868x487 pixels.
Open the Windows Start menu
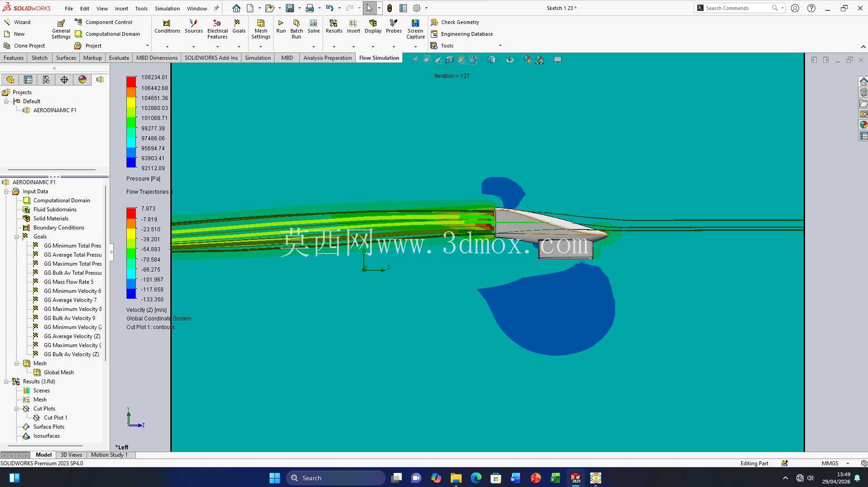[275, 478]
